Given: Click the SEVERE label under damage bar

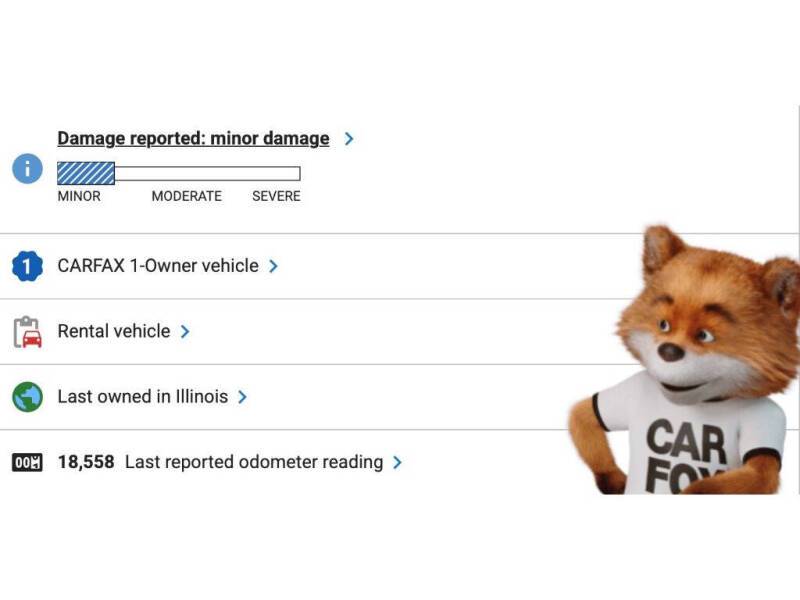Looking at the screenshot, I should [276, 196].
